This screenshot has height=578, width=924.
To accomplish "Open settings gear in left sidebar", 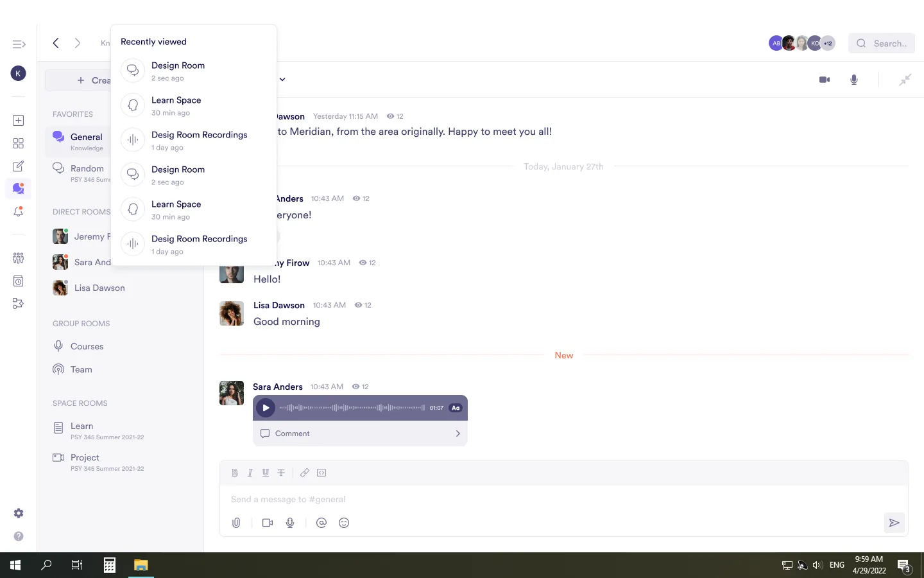I will pyautogui.click(x=19, y=513).
